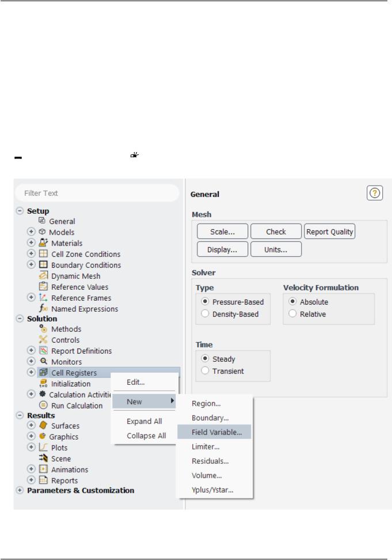
Task: Click the Check mesh button
Action: [276, 232]
